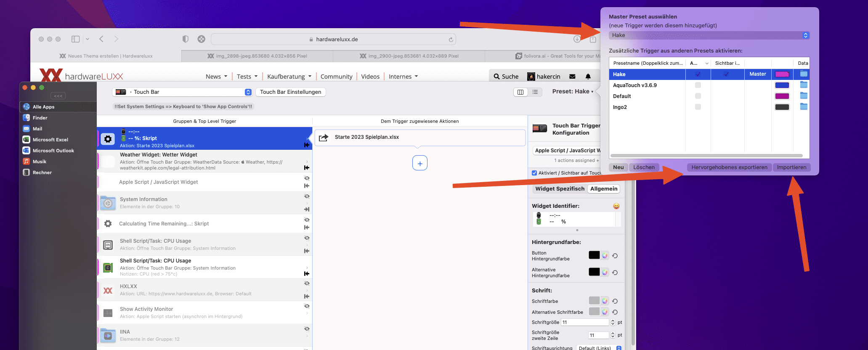
Task: Open hardwareluxx notifications bell
Action: click(x=588, y=77)
